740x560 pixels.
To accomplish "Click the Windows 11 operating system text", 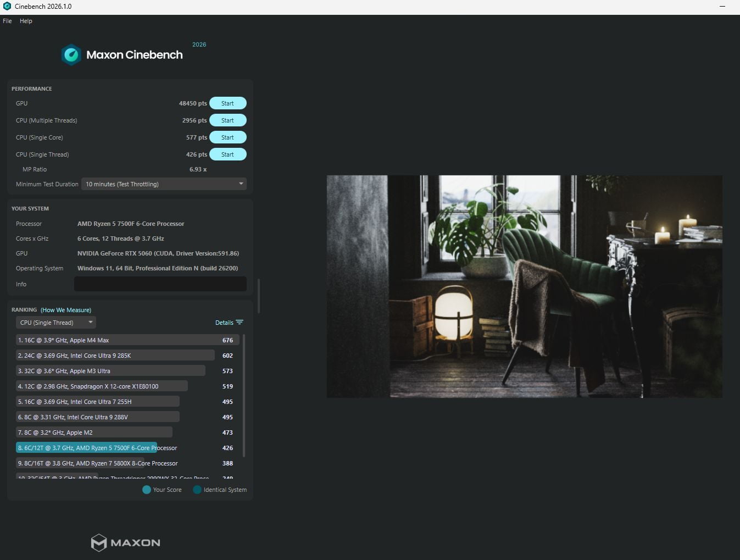I will click(x=158, y=268).
